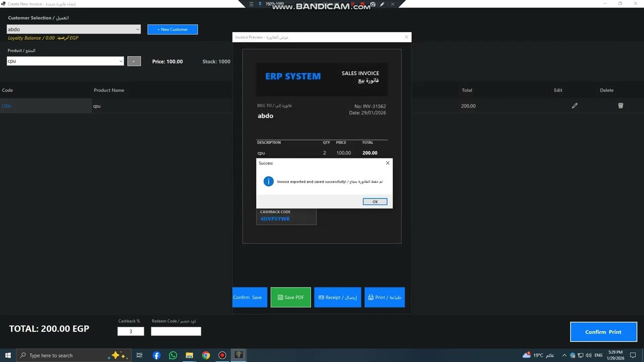Click the Delete column header
644x362 pixels.
click(x=607, y=90)
